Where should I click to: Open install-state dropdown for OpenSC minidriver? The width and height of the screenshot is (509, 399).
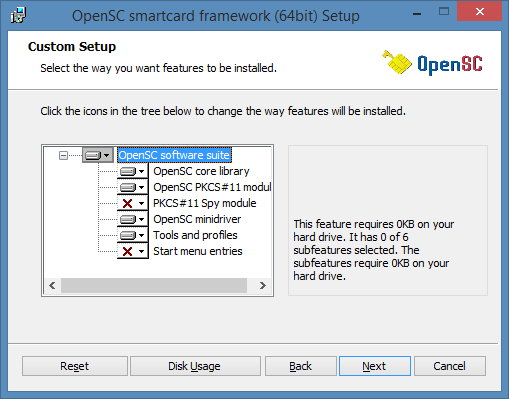(133, 219)
